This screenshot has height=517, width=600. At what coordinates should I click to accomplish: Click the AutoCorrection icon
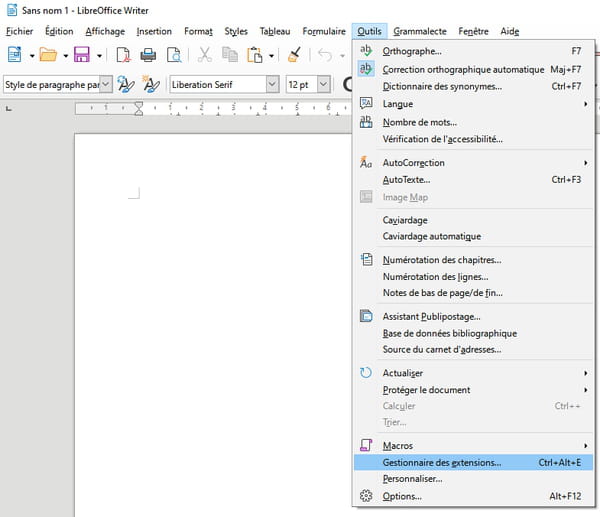click(366, 162)
